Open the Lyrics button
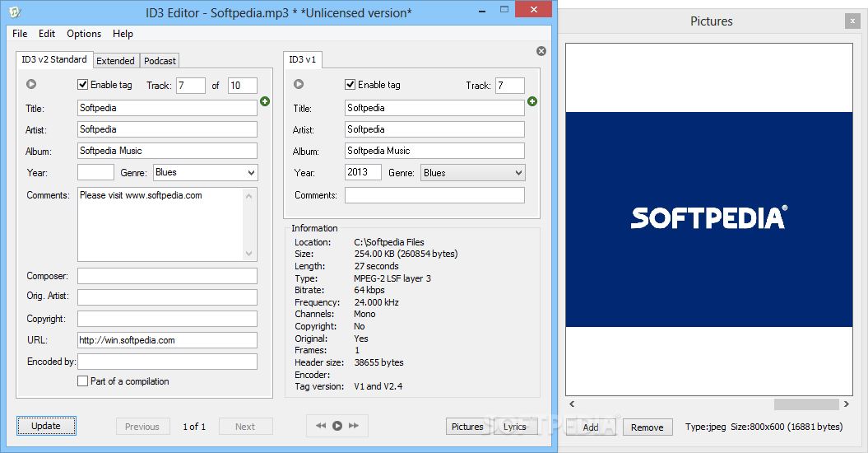Viewport: 868px width, 453px height. 515,427
